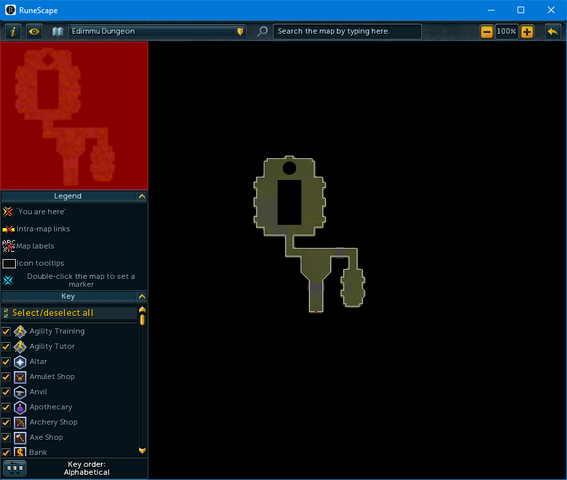
Task: Click the magnifying glass search icon
Action: (x=262, y=31)
